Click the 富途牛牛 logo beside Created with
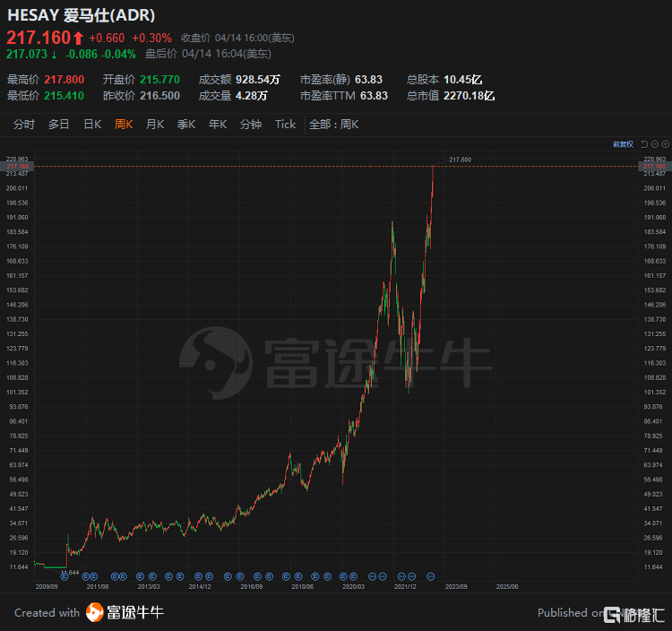This screenshot has width=672, height=631. 125,612
